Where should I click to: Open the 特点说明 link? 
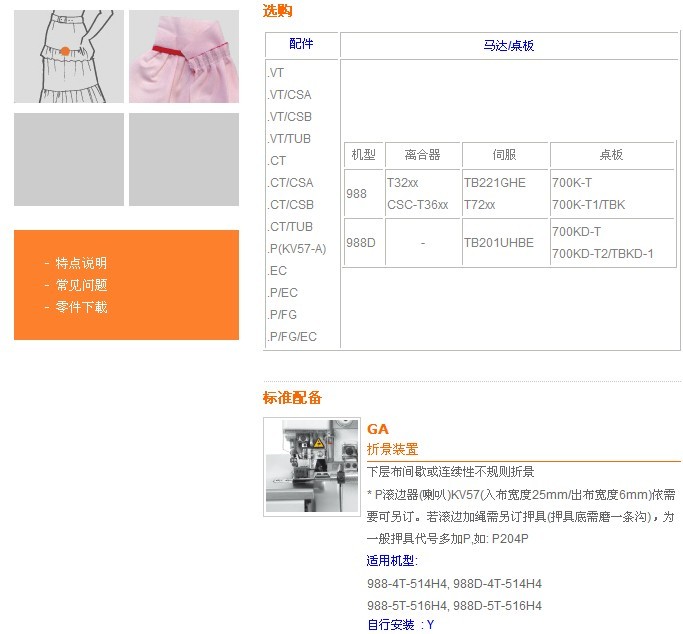81,263
